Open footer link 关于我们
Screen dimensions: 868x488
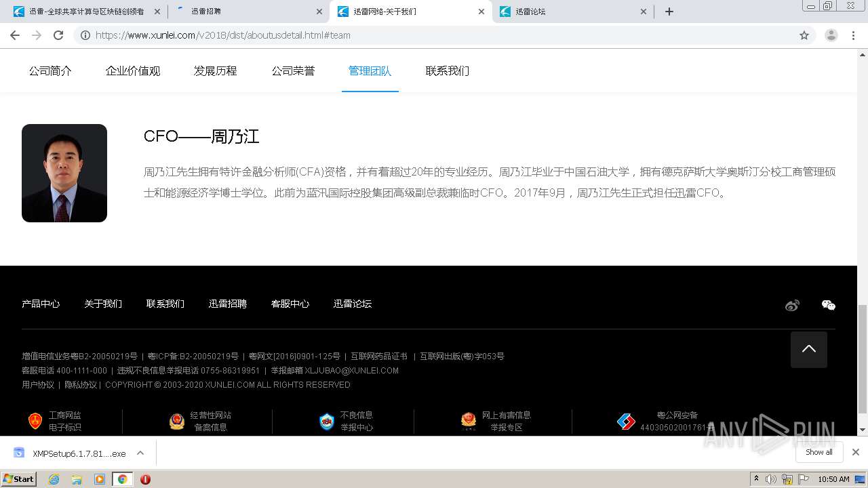[x=103, y=304]
